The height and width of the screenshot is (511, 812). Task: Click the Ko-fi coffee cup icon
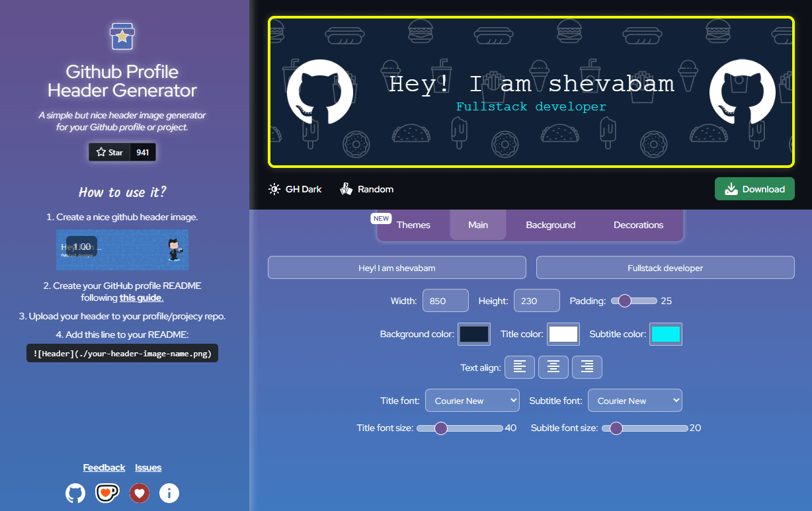(x=107, y=493)
